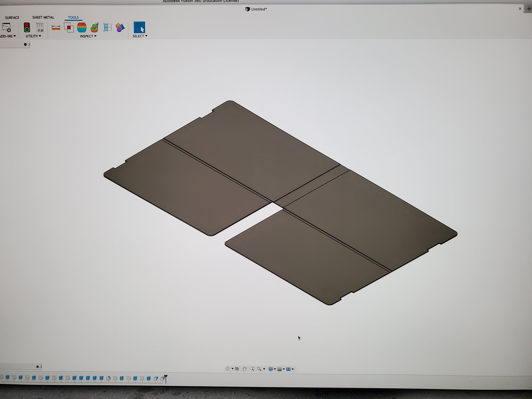Open the Display Settings dropdown
This screenshot has width=532, height=399.
(271, 369)
